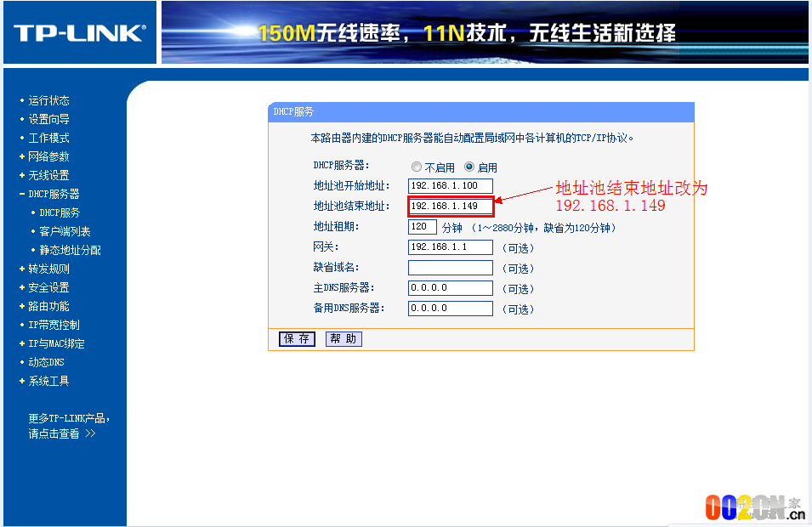Expand the 安全设置 menu
Image resolution: width=812 pixels, height=527 pixels.
[48, 287]
